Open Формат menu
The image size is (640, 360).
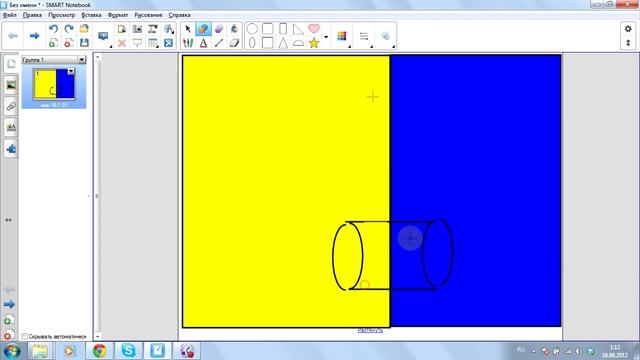pyautogui.click(x=118, y=15)
